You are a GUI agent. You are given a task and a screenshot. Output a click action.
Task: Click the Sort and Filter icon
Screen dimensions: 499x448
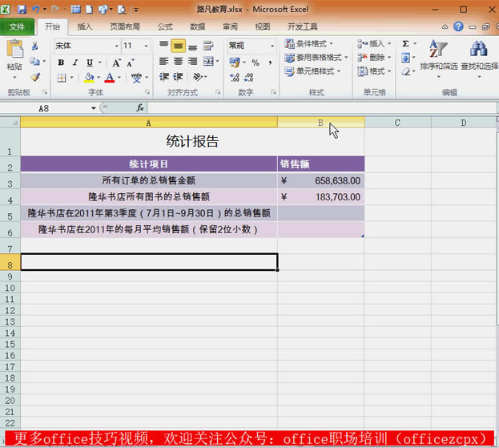tap(438, 50)
